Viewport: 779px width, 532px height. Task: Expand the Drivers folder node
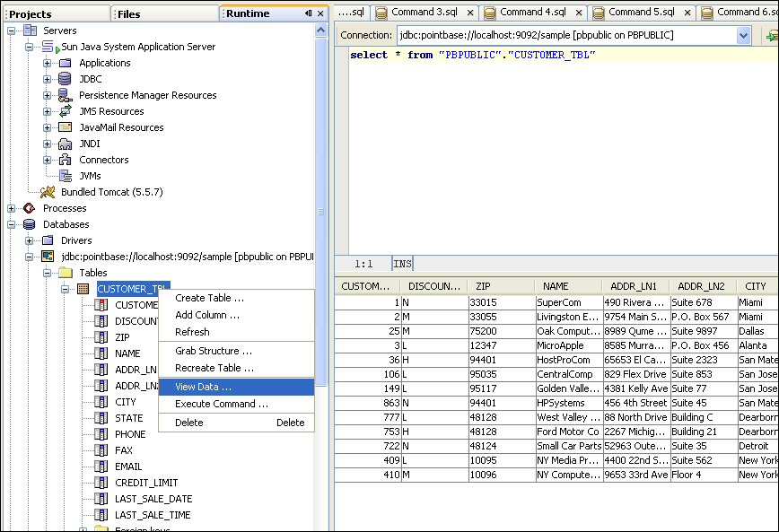(30, 240)
